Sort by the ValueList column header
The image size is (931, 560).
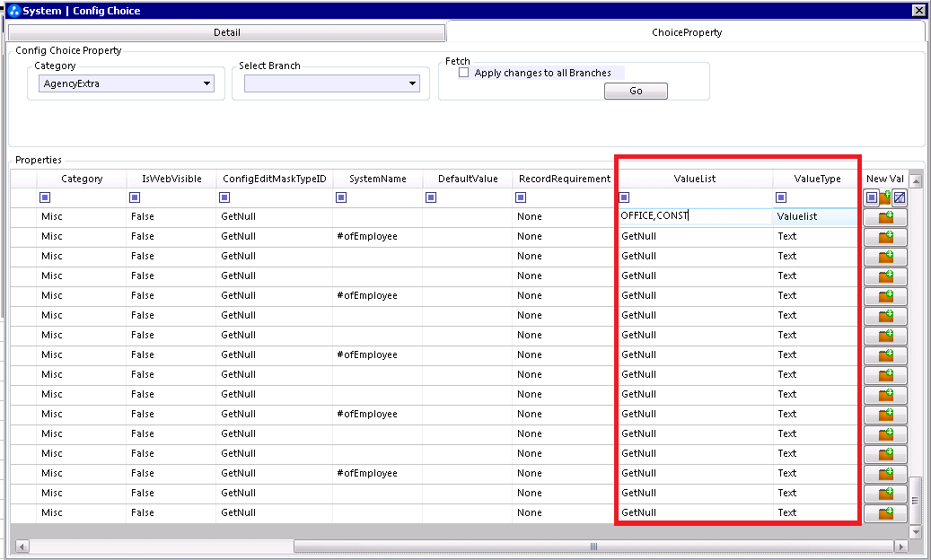pyautogui.click(x=695, y=179)
